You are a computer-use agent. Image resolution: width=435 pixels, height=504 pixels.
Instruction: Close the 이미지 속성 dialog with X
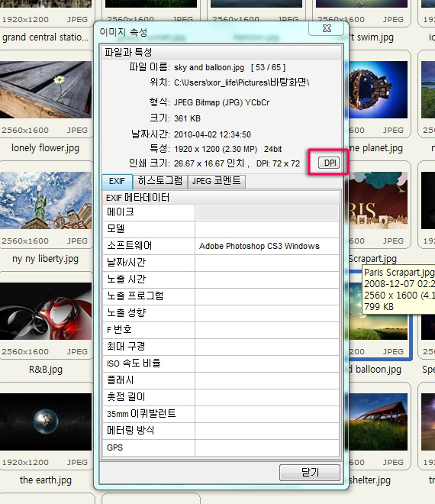point(327,28)
